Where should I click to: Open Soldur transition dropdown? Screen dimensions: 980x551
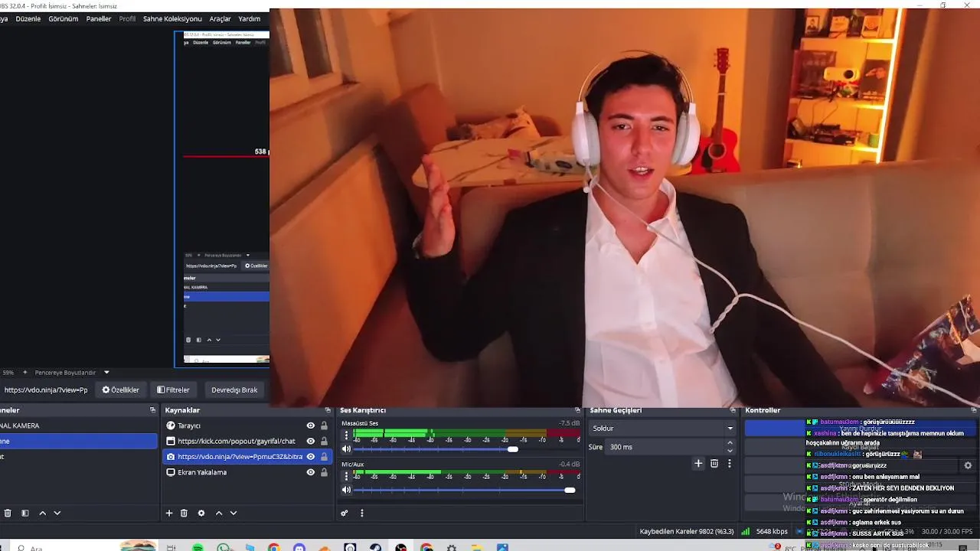[x=662, y=429]
